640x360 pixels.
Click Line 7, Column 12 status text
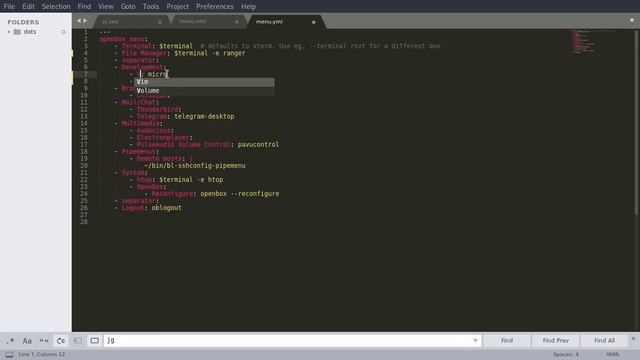[42, 354]
